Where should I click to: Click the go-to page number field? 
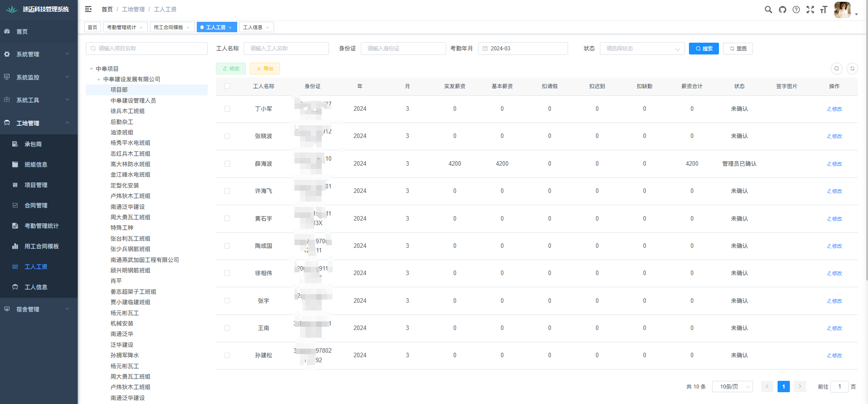point(839,387)
